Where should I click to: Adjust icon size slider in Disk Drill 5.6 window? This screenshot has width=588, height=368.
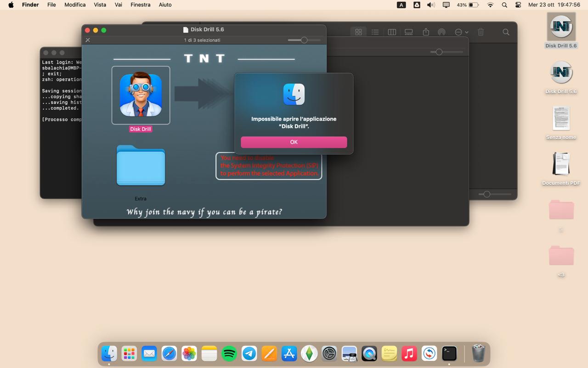(x=304, y=40)
